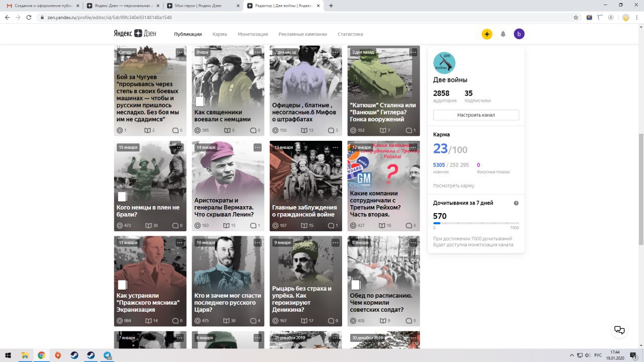The image size is (644, 362).
Task: Click the РУС language indicator in tray
Action: (598, 355)
